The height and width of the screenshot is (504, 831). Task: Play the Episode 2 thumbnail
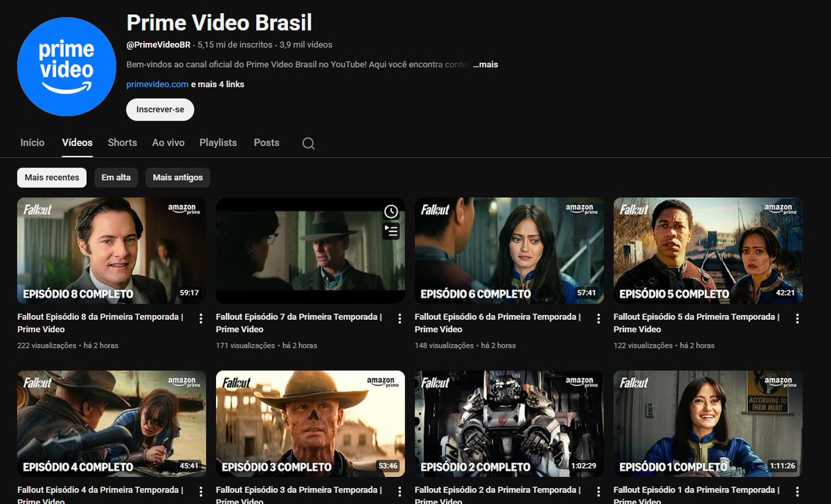pos(509,423)
